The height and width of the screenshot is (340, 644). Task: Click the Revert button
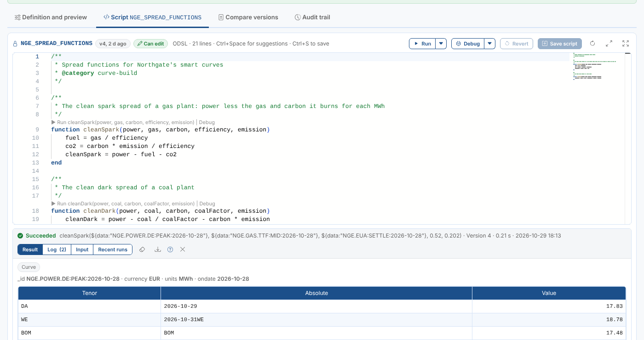pos(517,44)
